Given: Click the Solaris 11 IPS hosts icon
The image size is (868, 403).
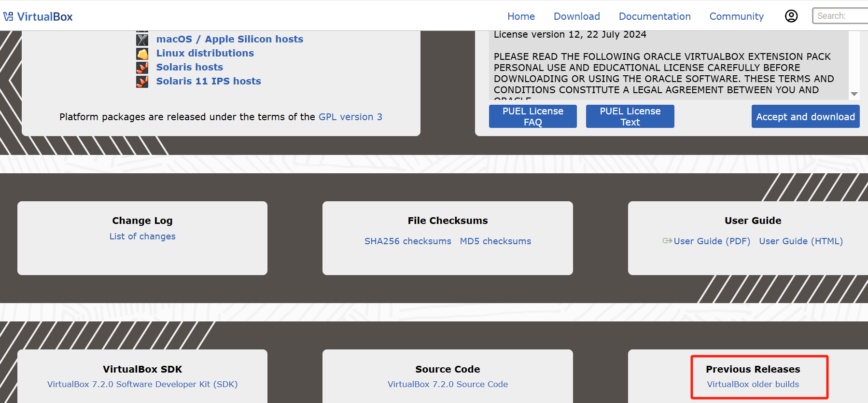Looking at the screenshot, I should click(142, 82).
